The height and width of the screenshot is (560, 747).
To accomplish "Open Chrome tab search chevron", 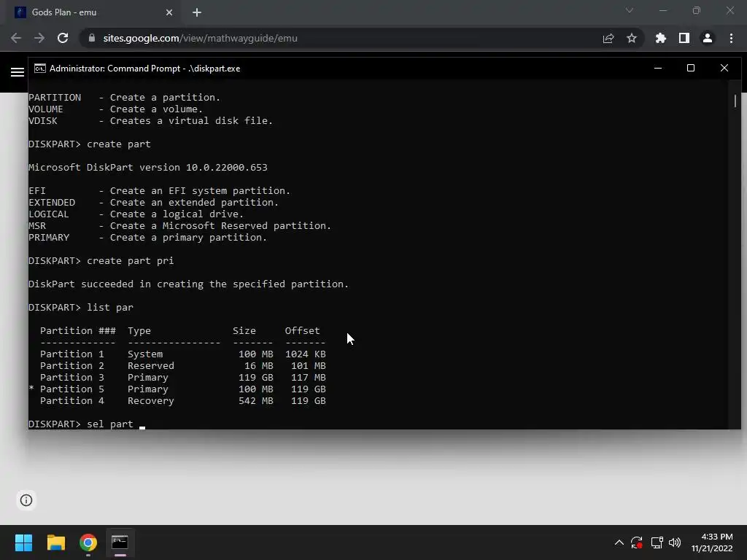I will [630, 10].
